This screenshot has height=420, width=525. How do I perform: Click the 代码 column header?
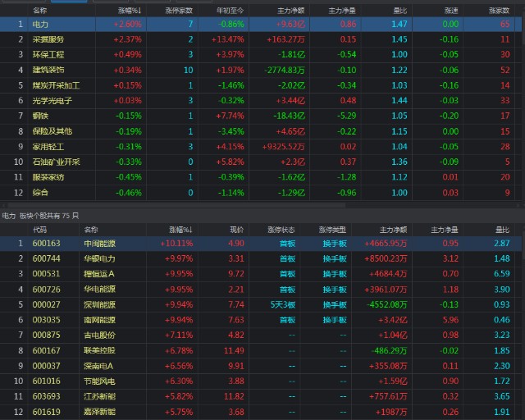(x=39, y=230)
